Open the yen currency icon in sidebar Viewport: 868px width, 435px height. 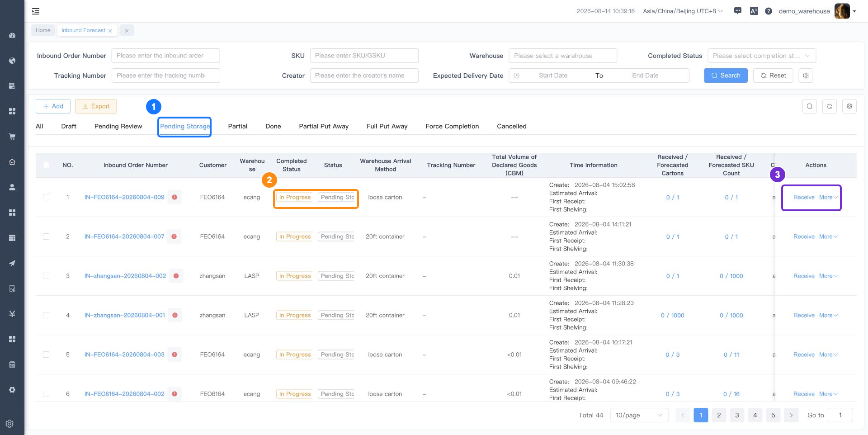click(12, 314)
